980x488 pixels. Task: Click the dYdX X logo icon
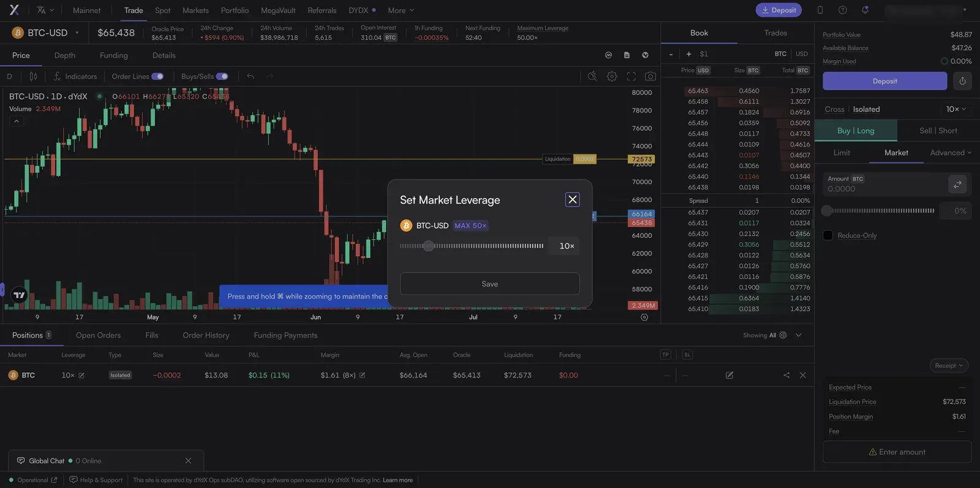click(x=14, y=10)
